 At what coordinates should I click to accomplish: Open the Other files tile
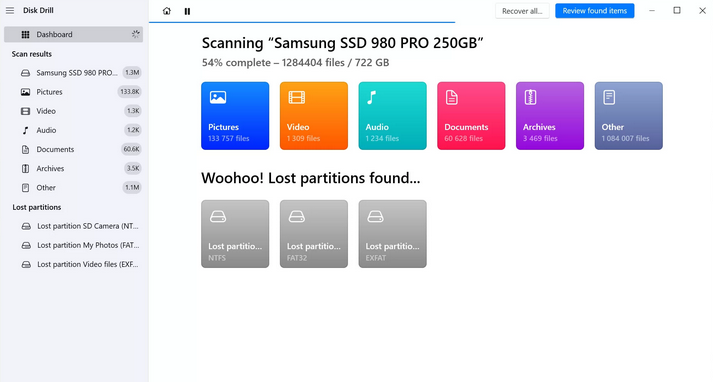pyautogui.click(x=628, y=116)
